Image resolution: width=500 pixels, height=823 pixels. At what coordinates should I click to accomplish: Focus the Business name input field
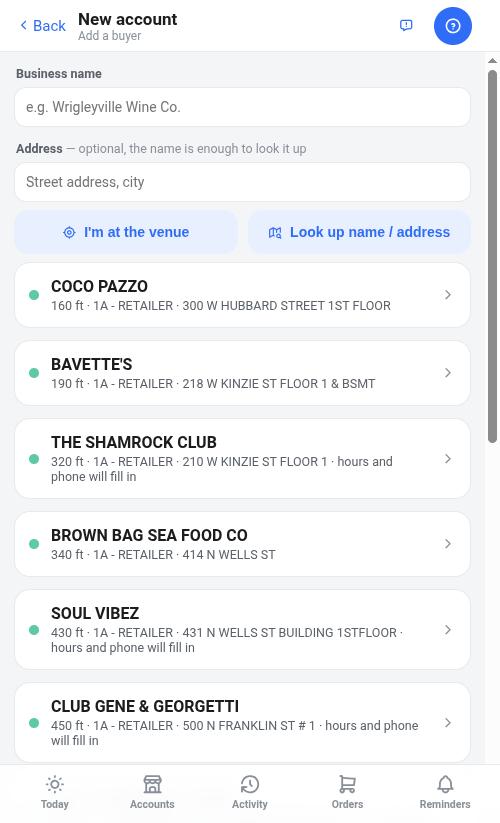pyautogui.click(x=242, y=107)
